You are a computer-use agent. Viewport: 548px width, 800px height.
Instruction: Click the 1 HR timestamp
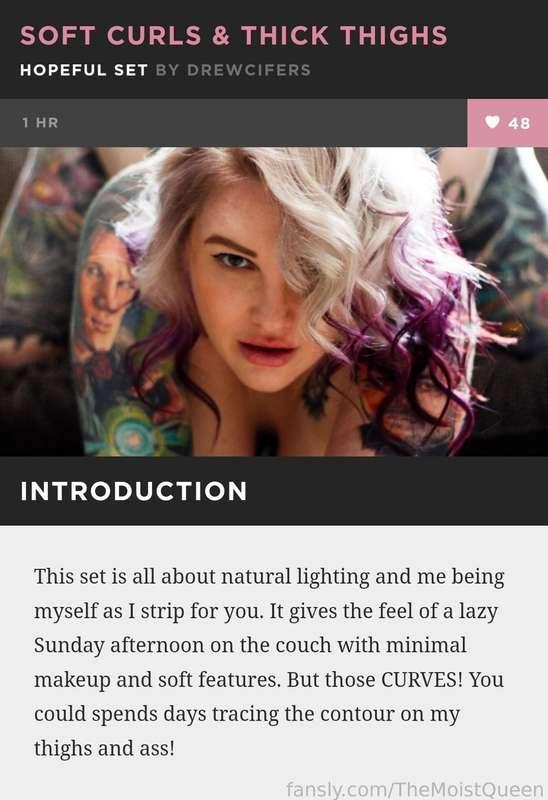coord(40,123)
